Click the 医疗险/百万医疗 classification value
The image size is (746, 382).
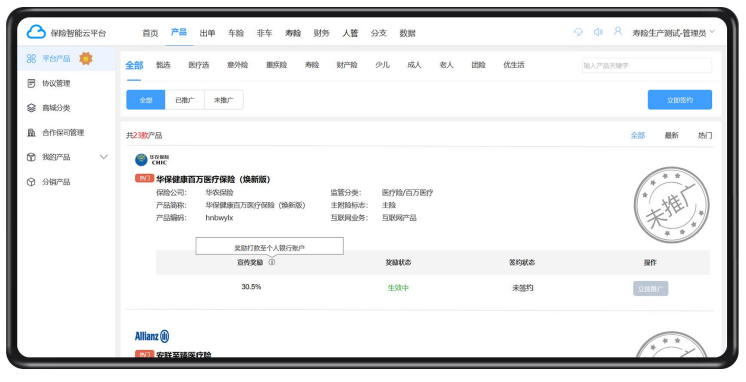[407, 193]
